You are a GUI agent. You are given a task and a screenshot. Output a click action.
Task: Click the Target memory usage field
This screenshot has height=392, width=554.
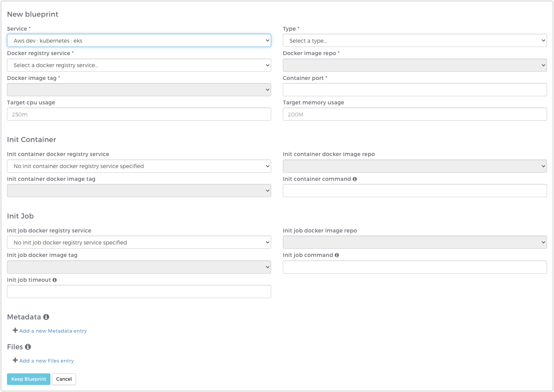pyautogui.click(x=414, y=114)
